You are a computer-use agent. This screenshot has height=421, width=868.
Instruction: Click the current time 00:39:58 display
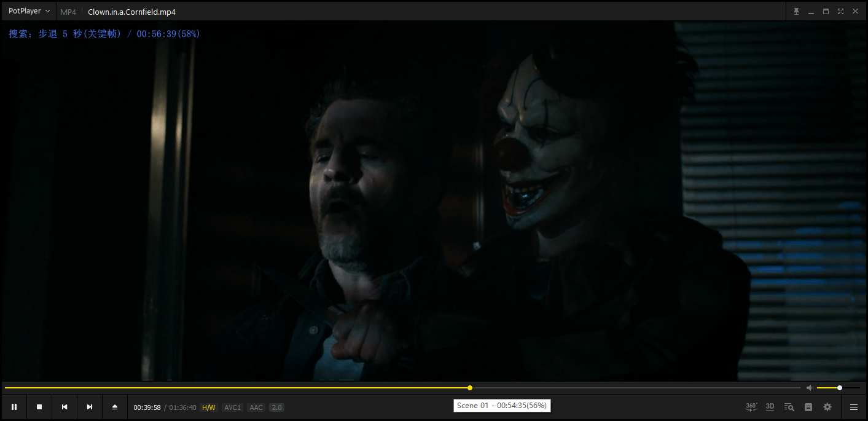(x=147, y=407)
